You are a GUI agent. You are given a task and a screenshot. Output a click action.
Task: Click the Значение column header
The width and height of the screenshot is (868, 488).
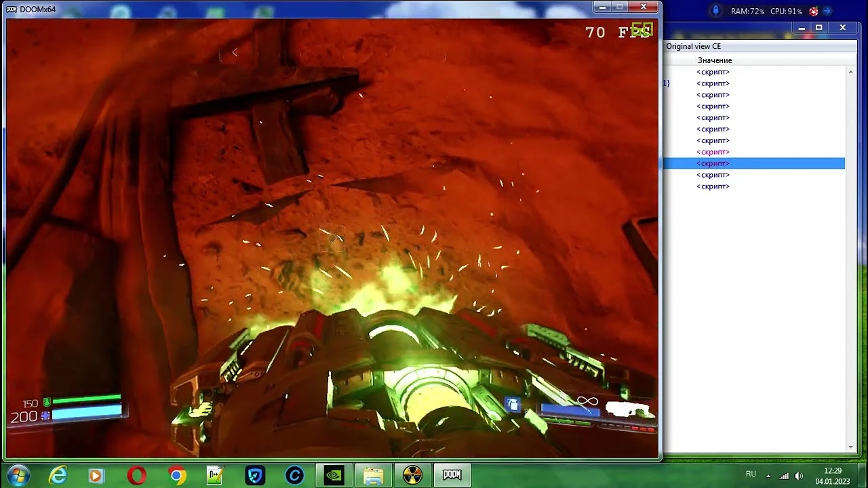714,60
